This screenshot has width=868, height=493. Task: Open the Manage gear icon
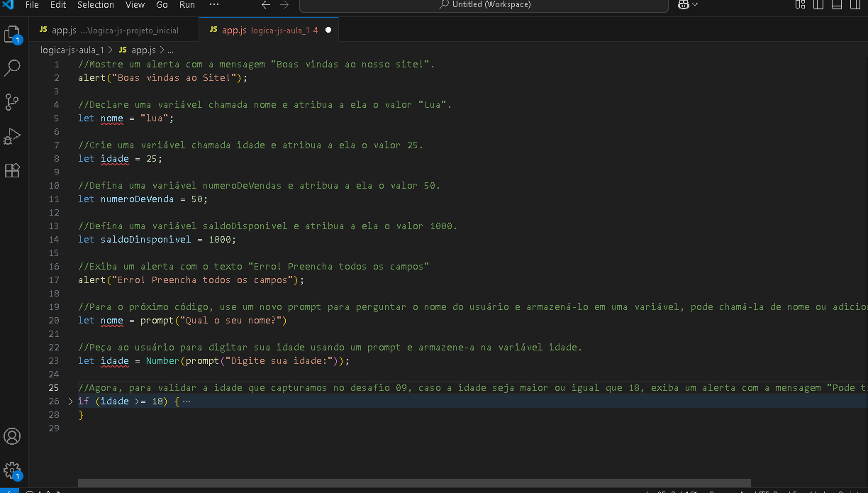click(x=13, y=470)
